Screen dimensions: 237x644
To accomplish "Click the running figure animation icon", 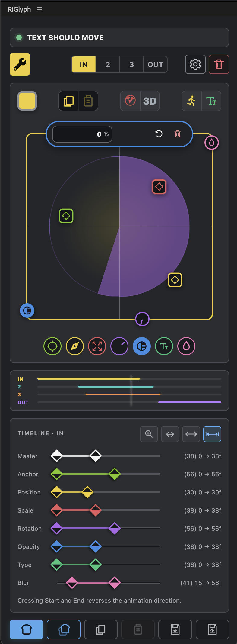I will tap(192, 101).
